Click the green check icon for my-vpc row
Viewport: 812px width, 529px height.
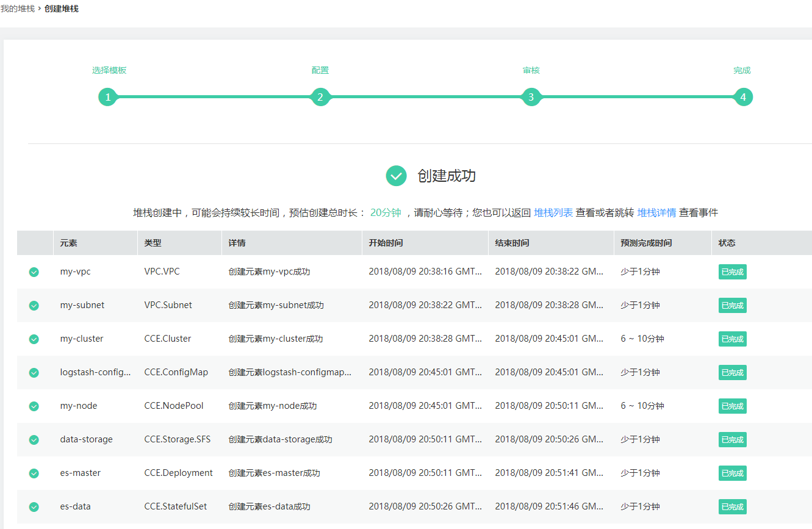click(x=34, y=272)
